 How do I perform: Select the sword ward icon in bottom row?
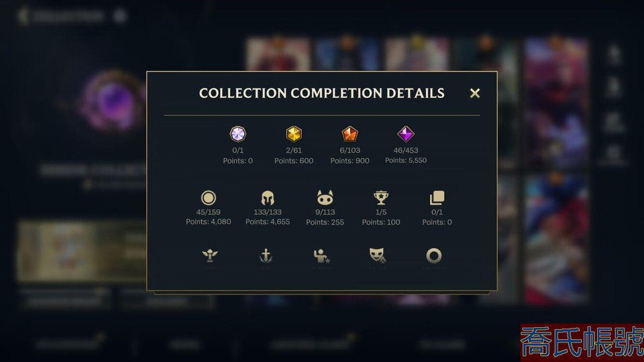click(x=266, y=255)
